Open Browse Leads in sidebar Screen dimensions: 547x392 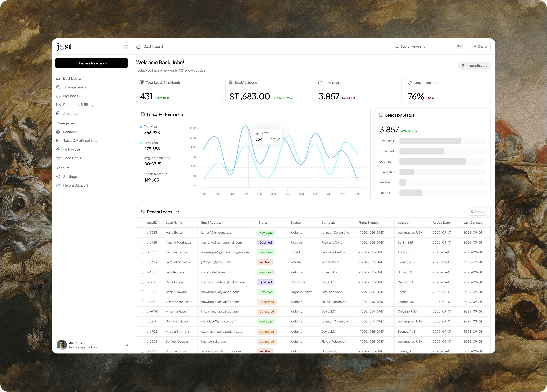75,87
